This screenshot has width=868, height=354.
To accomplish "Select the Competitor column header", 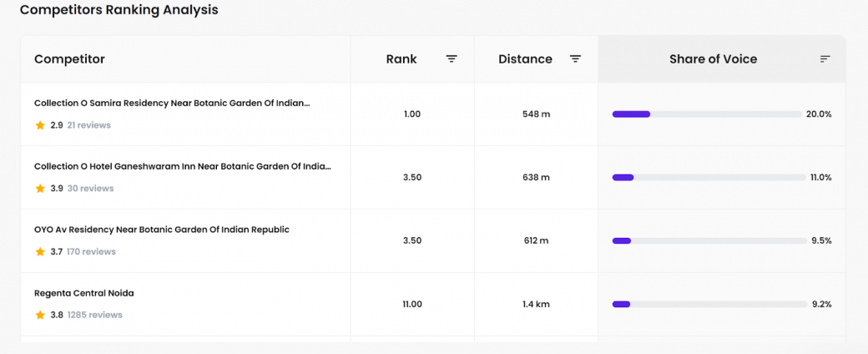I will (x=69, y=59).
